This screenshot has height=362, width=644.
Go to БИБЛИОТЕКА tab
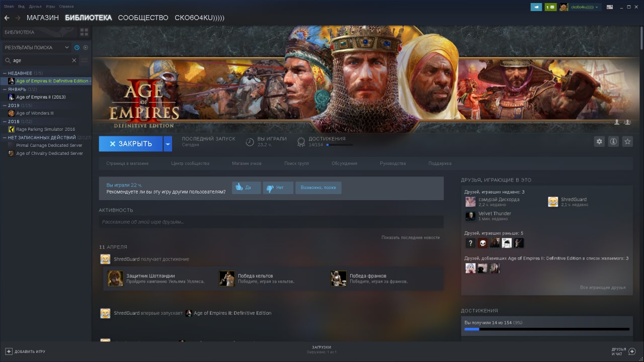click(89, 18)
